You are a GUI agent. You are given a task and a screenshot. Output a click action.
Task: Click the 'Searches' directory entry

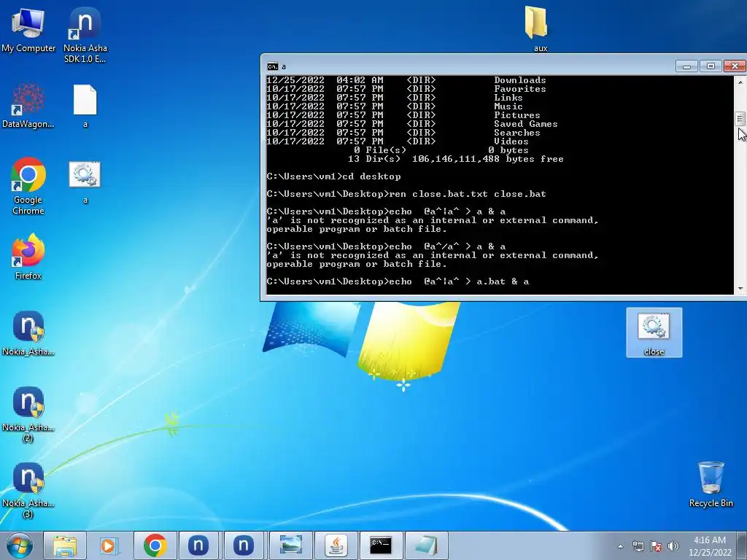pos(517,133)
